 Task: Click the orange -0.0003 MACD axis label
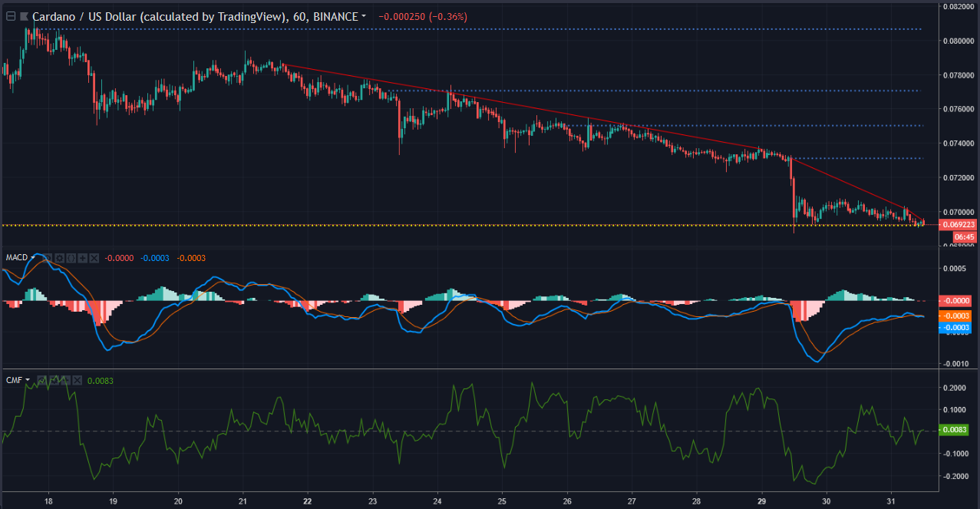coord(956,316)
